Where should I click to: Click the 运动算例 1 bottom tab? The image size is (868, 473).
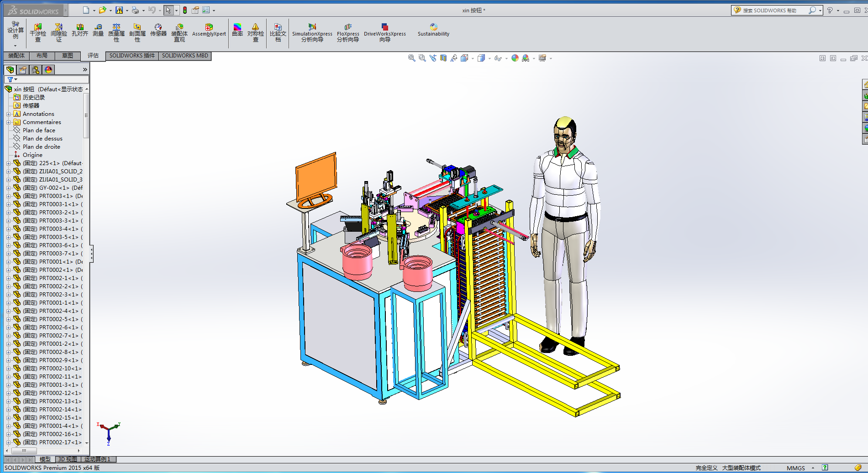(x=97, y=459)
